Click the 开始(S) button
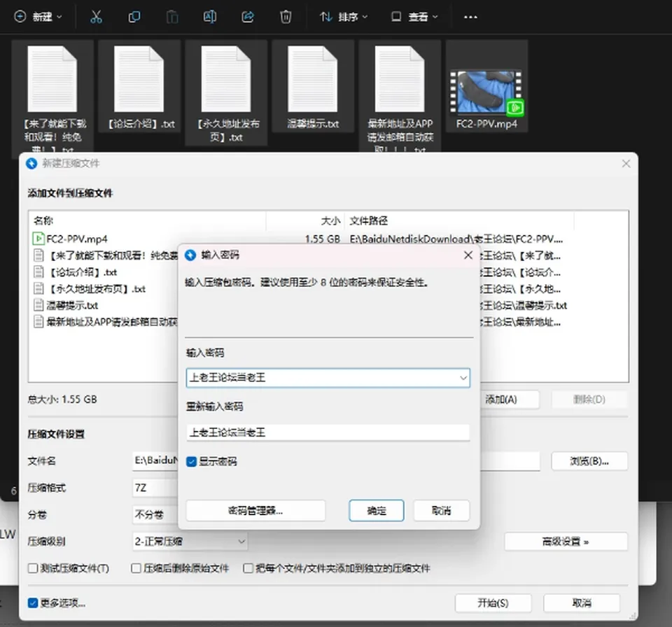 coord(493,603)
